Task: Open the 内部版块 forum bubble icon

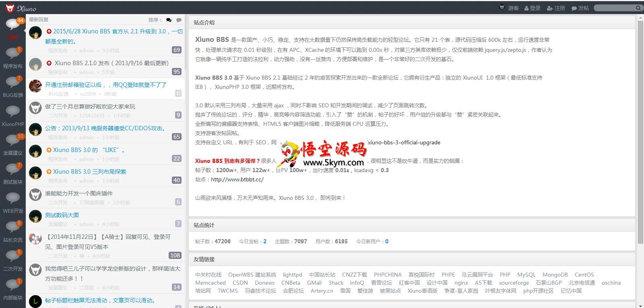Action: click(x=13, y=285)
